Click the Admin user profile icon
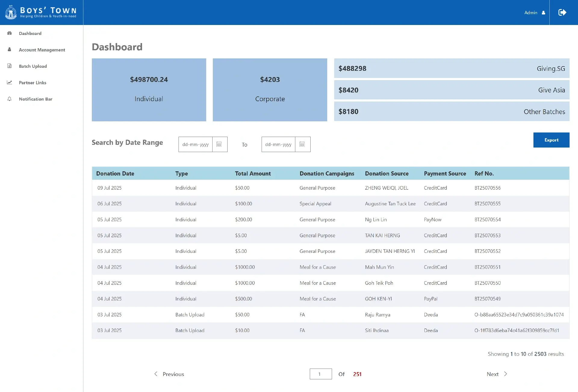Image resolution: width=578 pixels, height=392 pixels. coord(543,13)
